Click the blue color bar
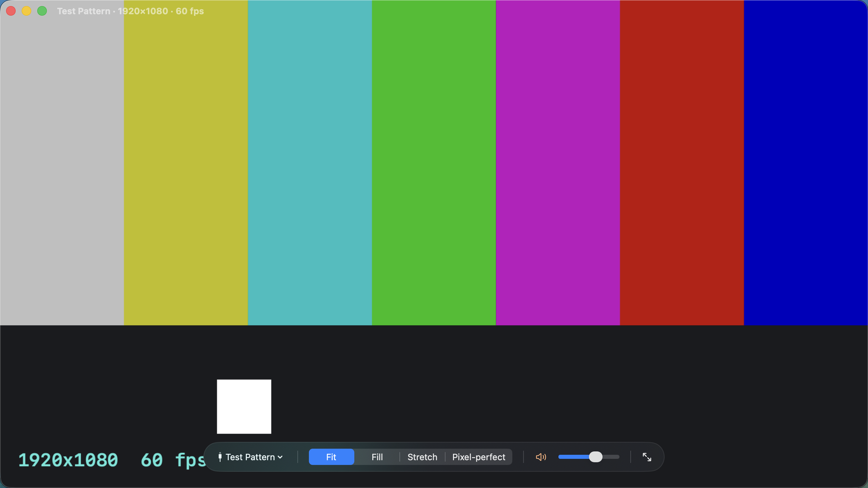Screen dimensions: 868x488 pos(806,163)
